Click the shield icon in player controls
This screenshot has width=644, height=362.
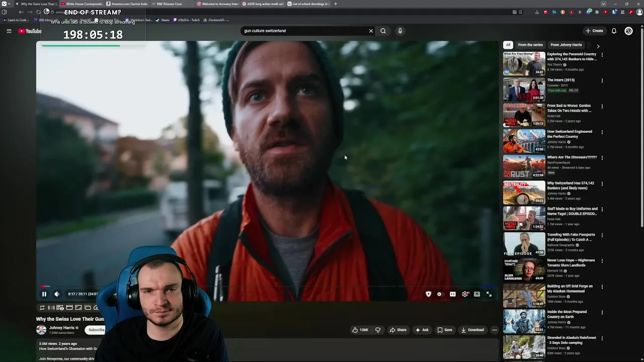click(428, 294)
